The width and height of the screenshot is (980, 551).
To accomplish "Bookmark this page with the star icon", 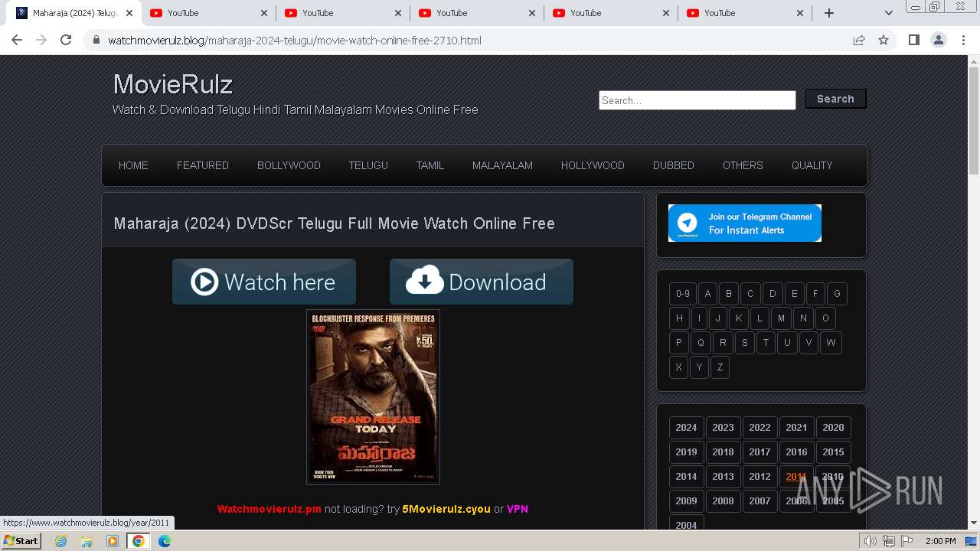I will point(884,40).
